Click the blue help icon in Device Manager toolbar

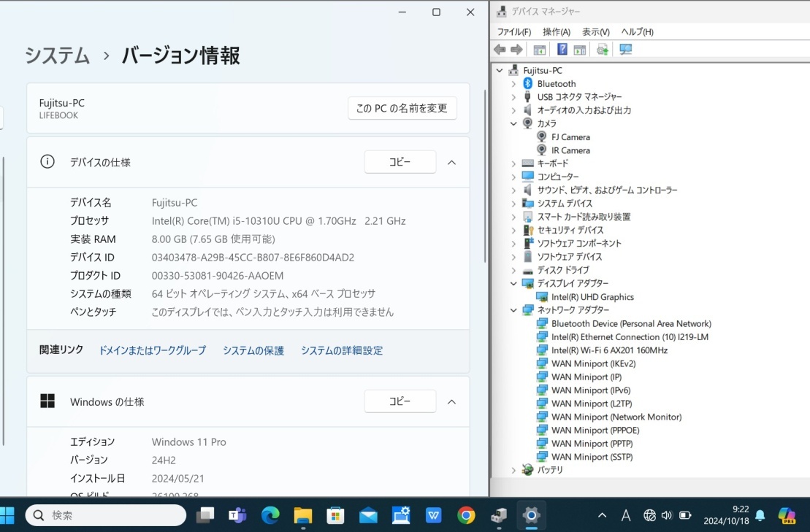562,50
